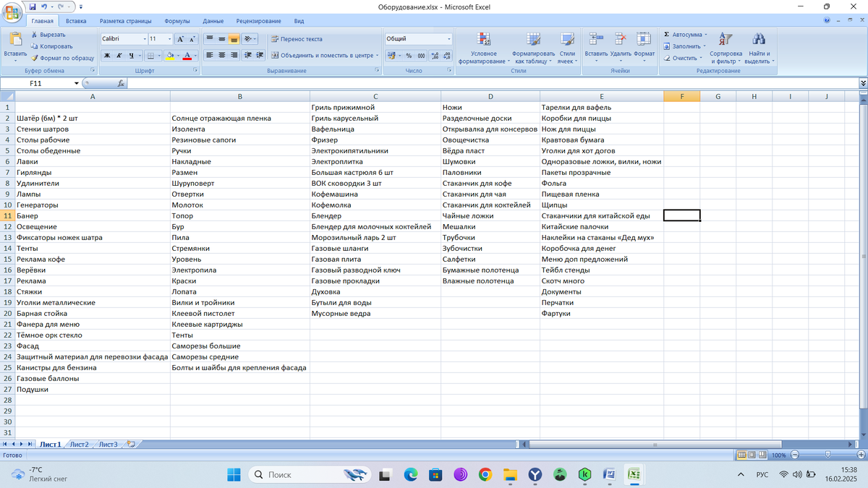Toggle bold Ж formatting
The height and width of the screenshot is (488, 868).
(107, 55)
